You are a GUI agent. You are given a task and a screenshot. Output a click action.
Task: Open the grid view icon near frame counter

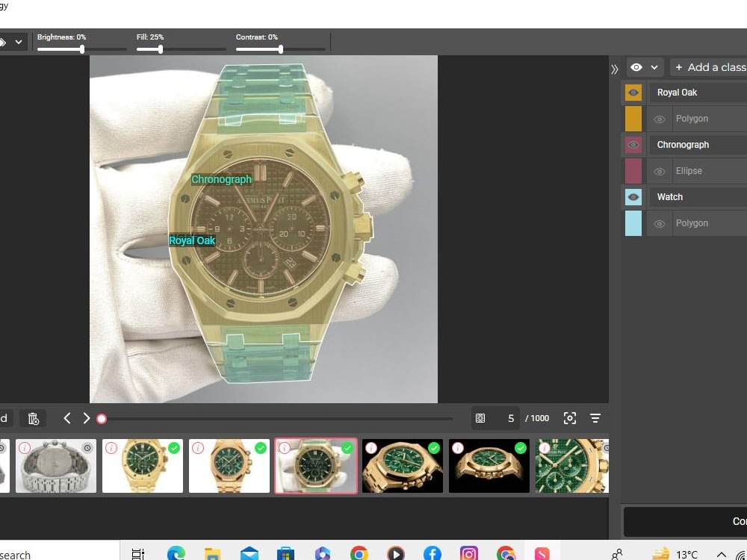click(480, 418)
